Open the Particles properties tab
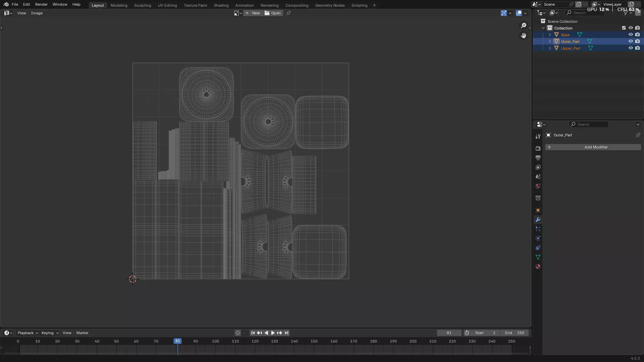Screen dimensions: 644x362 [538, 229]
